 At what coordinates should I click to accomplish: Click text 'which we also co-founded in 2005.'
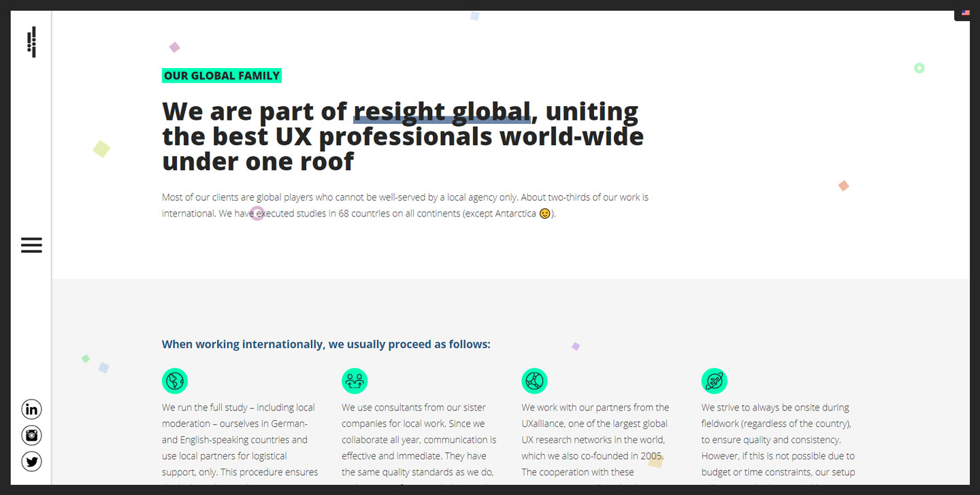point(593,456)
